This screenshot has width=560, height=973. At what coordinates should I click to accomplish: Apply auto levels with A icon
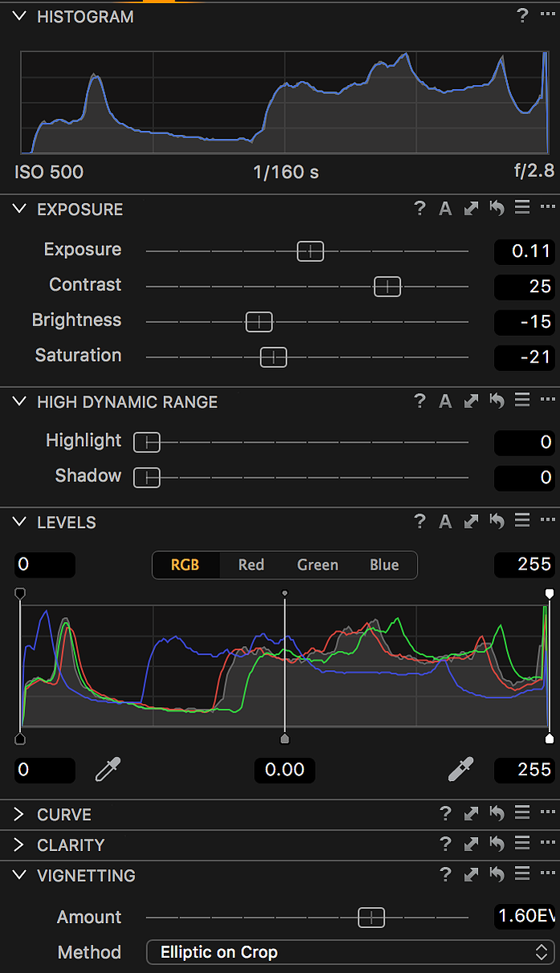pos(445,521)
